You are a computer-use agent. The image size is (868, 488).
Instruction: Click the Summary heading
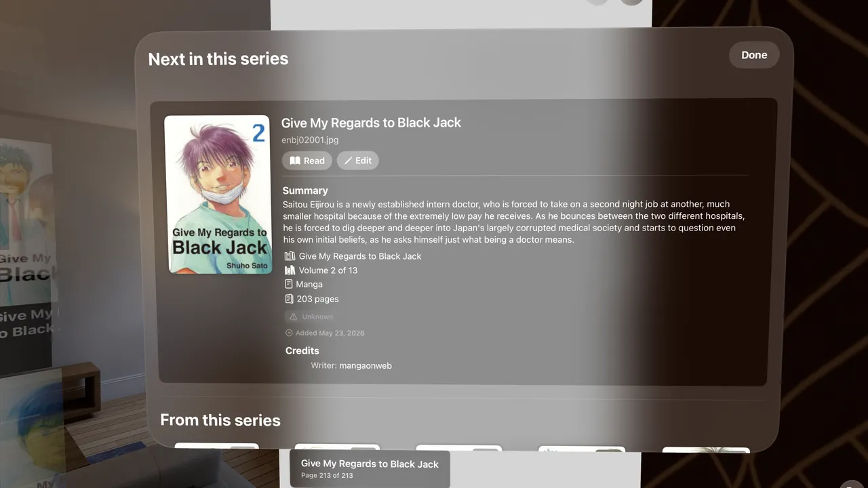pyautogui.click(x=305, y=191)
